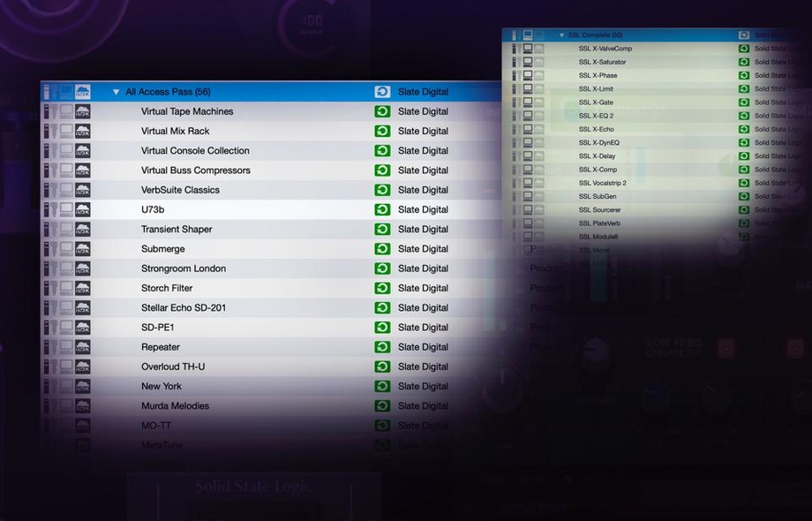
Task: Click cloud icon in Virtual Tape Machines row
Action: tap(83, 111)
